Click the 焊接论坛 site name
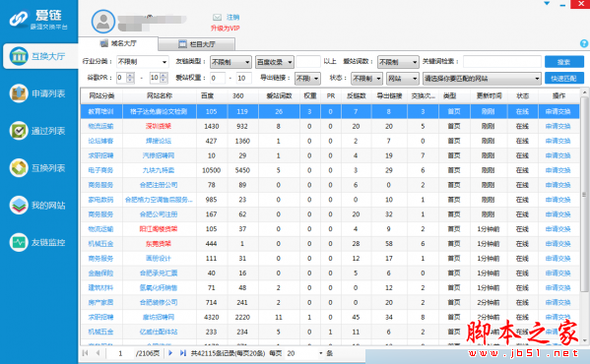 [159, 141]
